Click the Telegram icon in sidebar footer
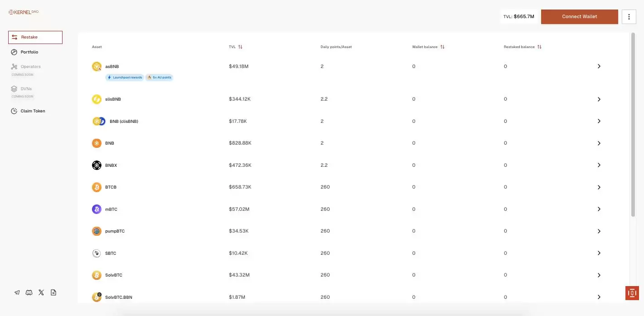The width and height of the screenshot is (644, 316). click(17, 292)
